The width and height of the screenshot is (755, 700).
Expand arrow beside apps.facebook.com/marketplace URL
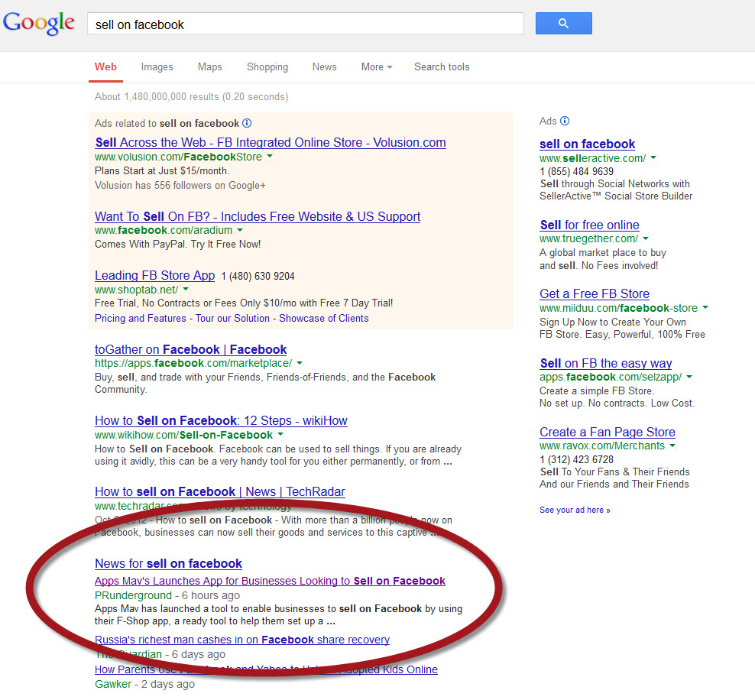click(x=300, y=362)
